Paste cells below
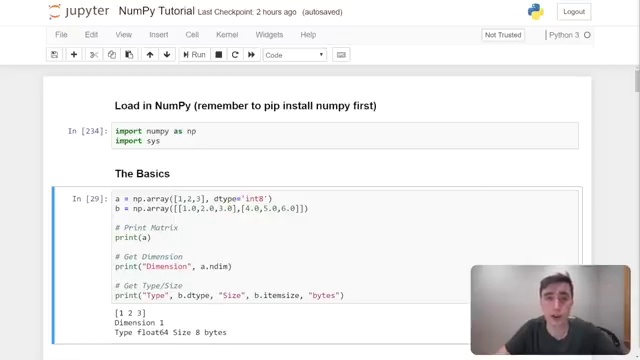 (x=129, y=55)
